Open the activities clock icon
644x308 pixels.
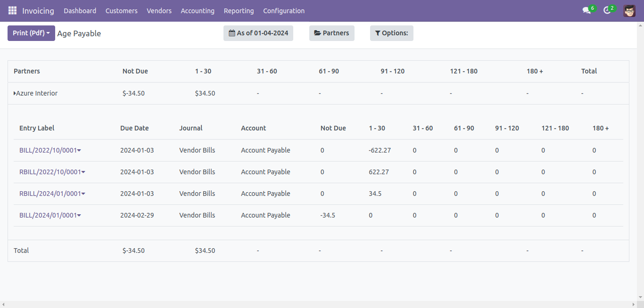click(607, 10)
